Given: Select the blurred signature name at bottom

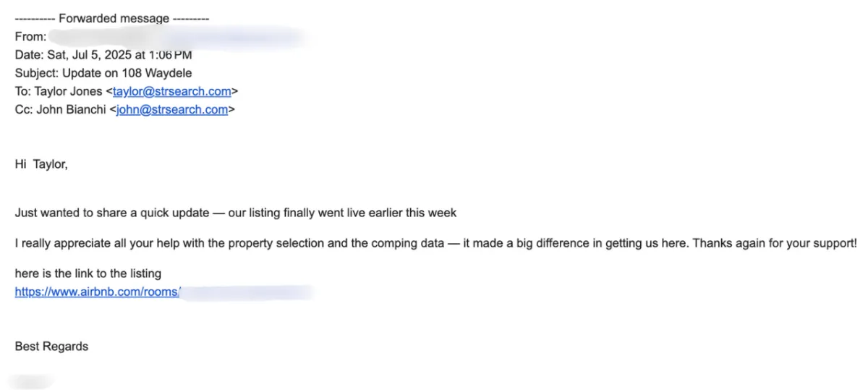Looking at the screenshot, I should [30, 381].
